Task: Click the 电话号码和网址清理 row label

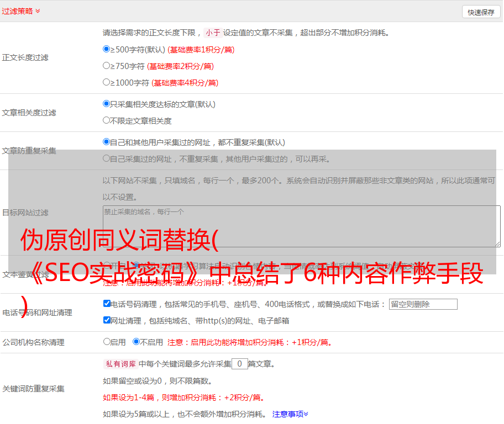Action: [37, 312]
